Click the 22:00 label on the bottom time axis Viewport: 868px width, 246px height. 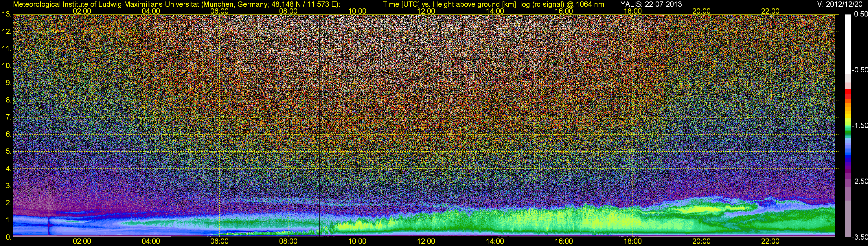770,241
